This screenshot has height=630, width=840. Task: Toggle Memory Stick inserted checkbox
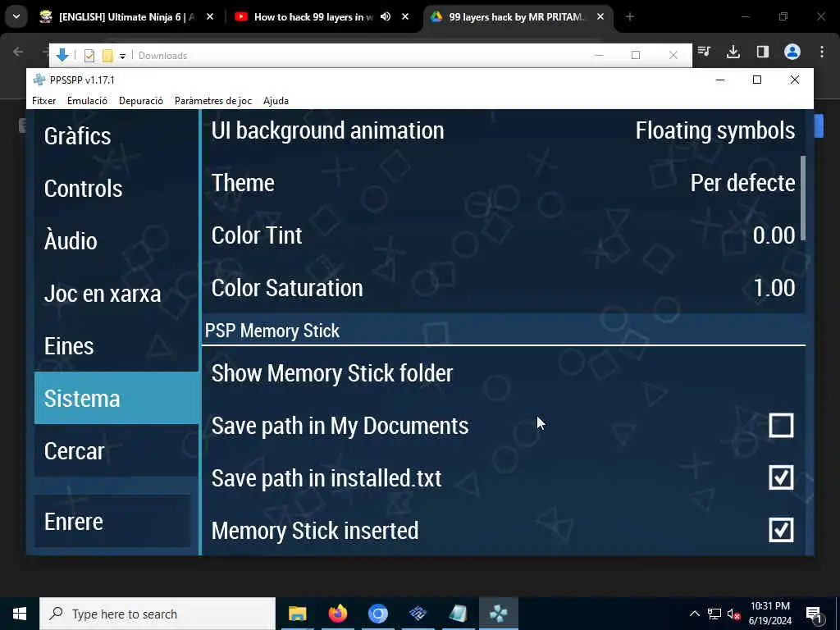[781, 531]
